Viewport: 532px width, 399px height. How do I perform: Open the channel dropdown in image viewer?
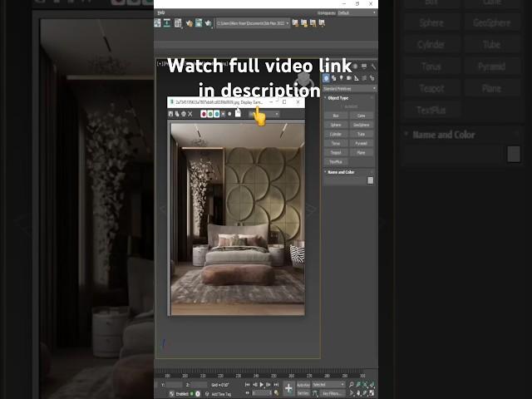(264, 114)
